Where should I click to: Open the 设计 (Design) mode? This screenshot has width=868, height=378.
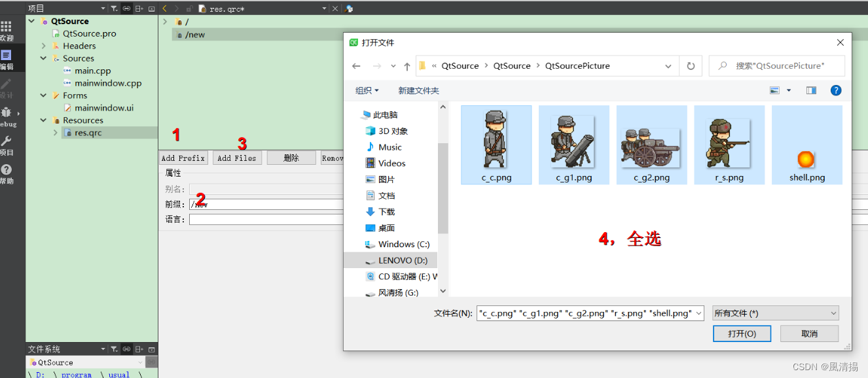7,88
